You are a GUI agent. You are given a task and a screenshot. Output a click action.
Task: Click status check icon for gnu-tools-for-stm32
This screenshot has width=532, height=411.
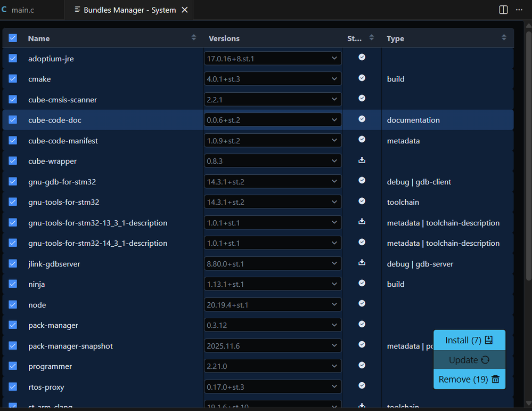362,201
